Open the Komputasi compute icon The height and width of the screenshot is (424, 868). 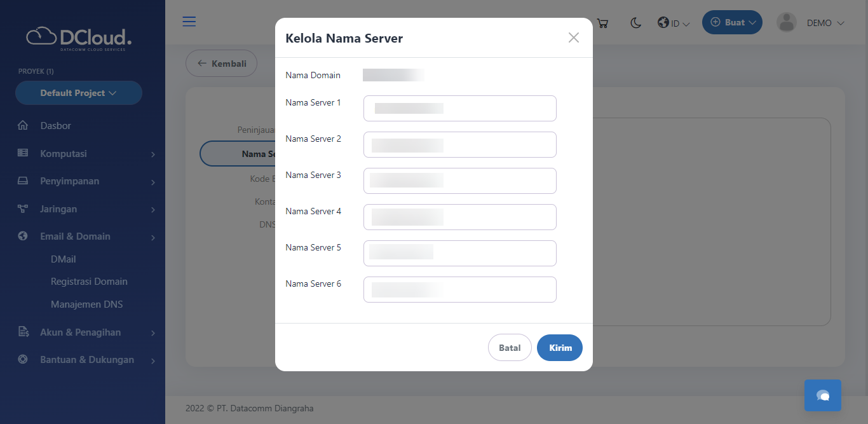[22, 153]
